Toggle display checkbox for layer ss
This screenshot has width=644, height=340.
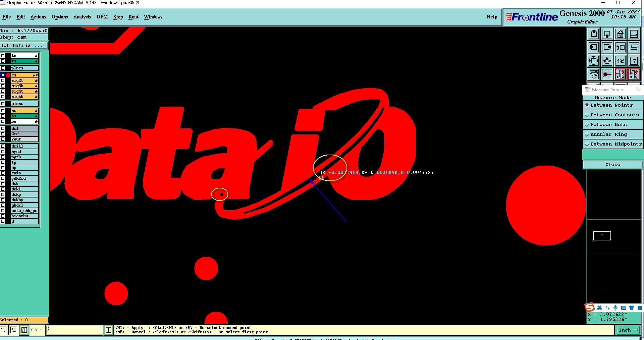click(x=3, y=111)
